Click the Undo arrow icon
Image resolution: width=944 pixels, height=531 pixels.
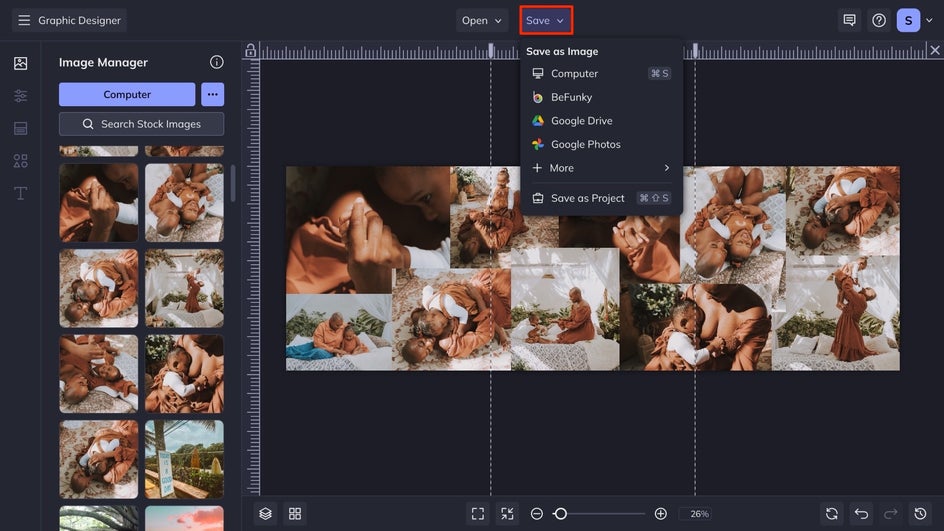(x=861, y=513)
